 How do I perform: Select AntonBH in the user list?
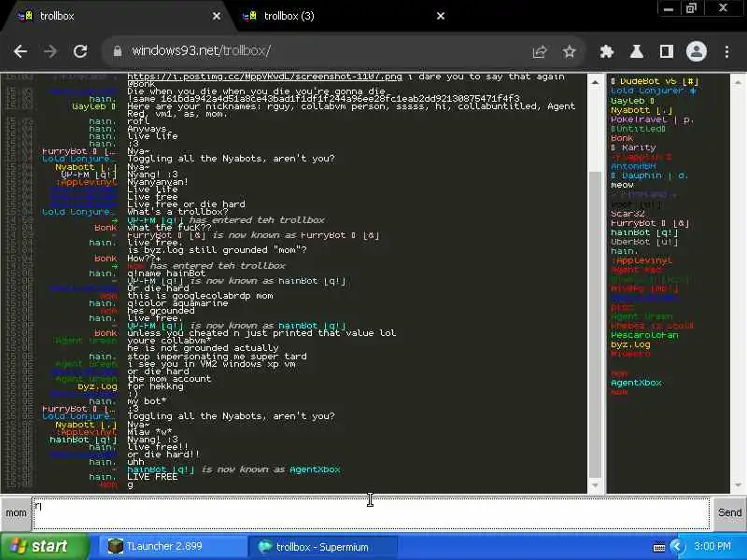pyautogui.click(x=633, y=167)
